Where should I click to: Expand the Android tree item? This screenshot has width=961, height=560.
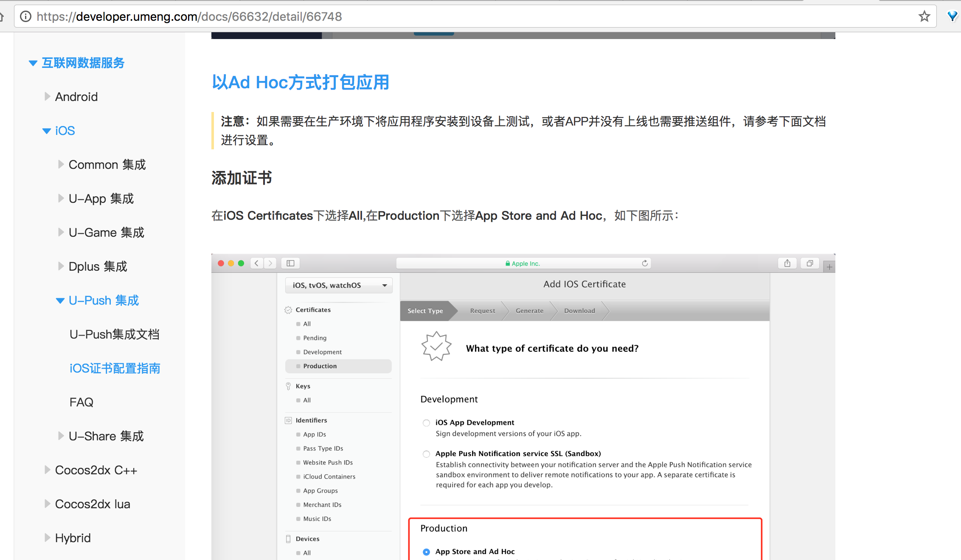coord(47,97)
